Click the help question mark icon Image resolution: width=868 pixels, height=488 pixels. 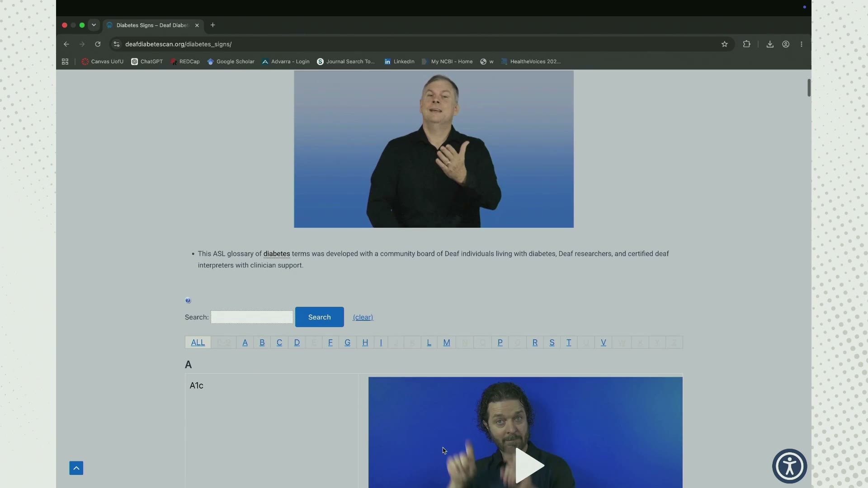188,300
